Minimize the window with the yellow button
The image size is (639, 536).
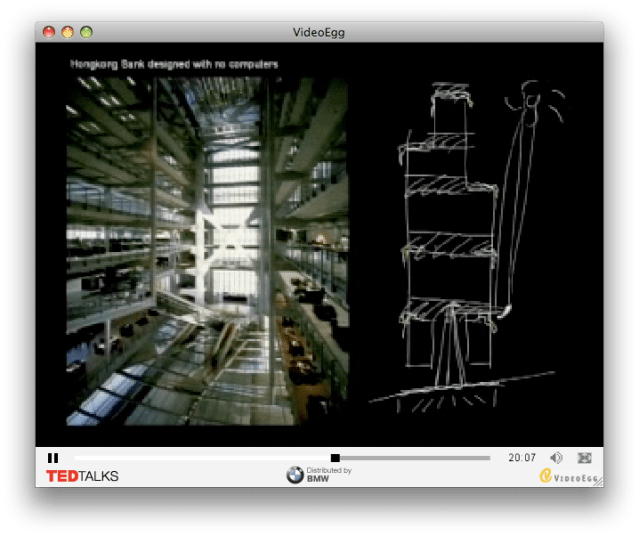(67, 32)
